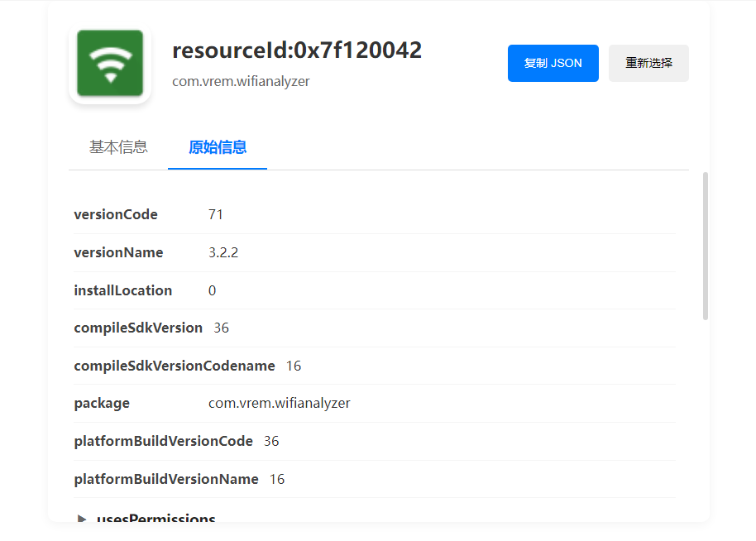Click the package label
This screenshot has height=541, width=756.
point(102,404)
